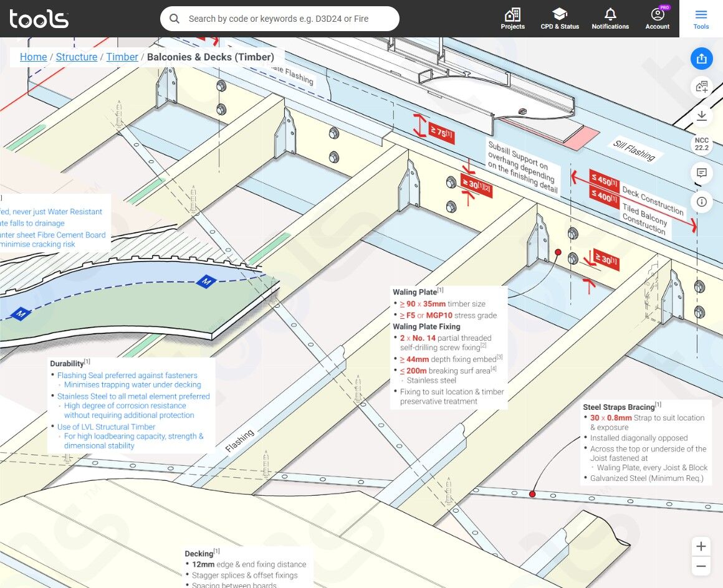723x588 pixels.
Task: Open the Projects page
Action: tap(513, 19)
